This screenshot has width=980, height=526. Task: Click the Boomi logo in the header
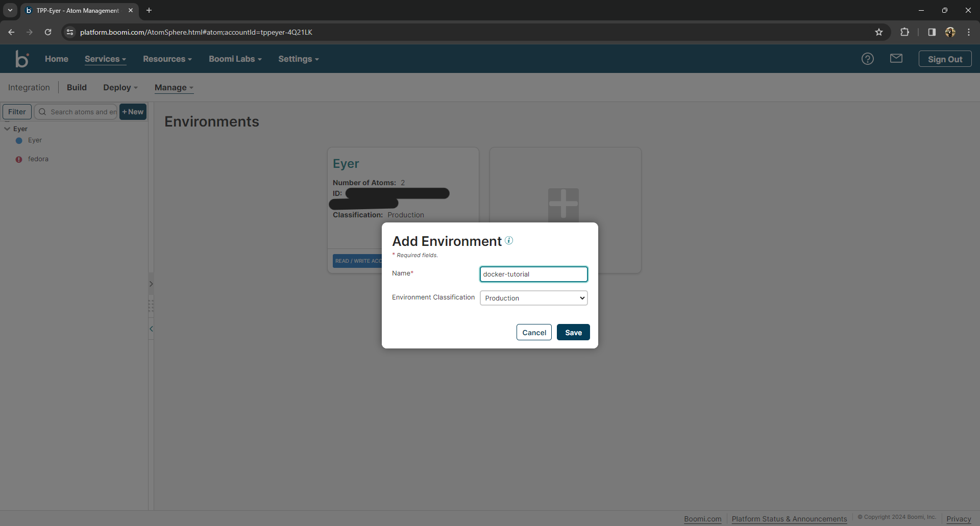[x=22, y=59]
